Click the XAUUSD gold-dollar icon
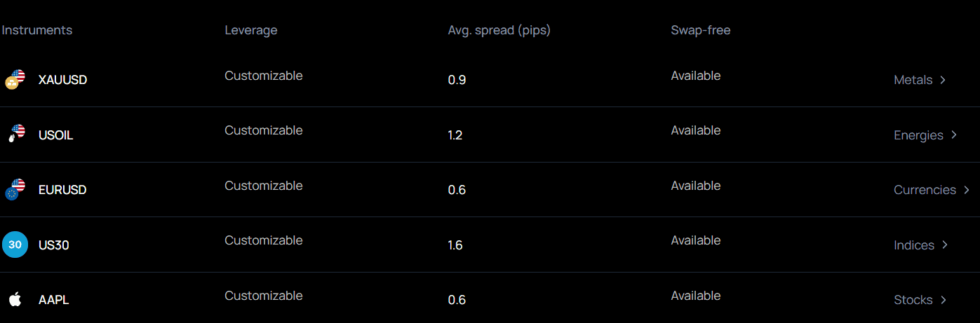Screen dimensions: 980x323 click(15, 79)
